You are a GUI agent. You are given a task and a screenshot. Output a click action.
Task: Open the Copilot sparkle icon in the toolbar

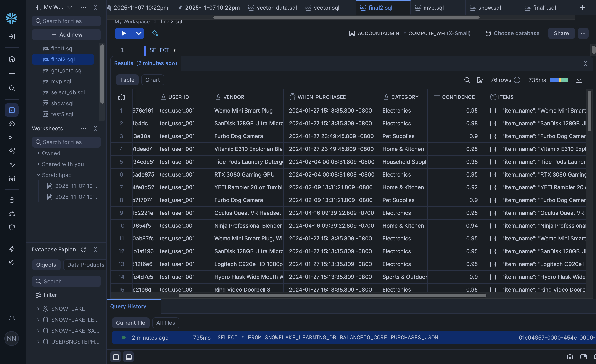[155, 33]
